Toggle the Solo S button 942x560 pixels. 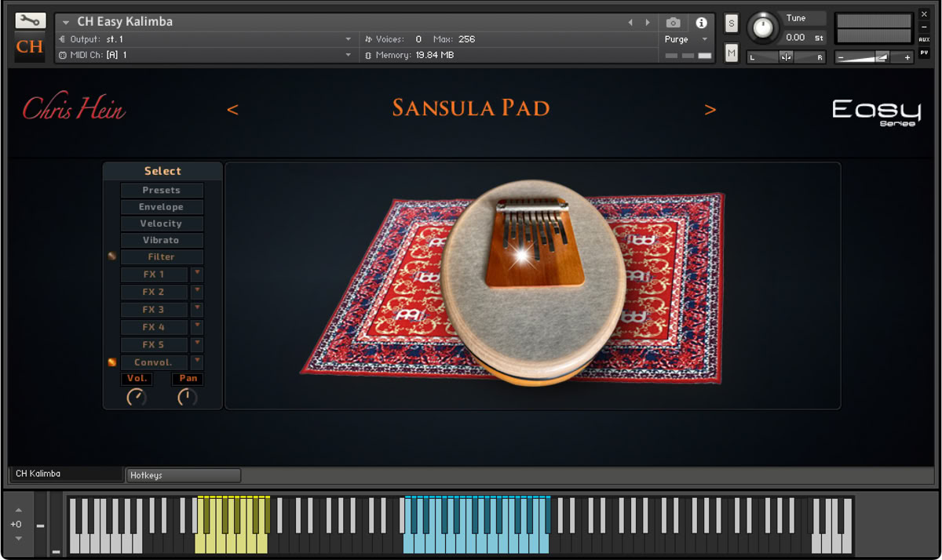[x=732, y=24]
